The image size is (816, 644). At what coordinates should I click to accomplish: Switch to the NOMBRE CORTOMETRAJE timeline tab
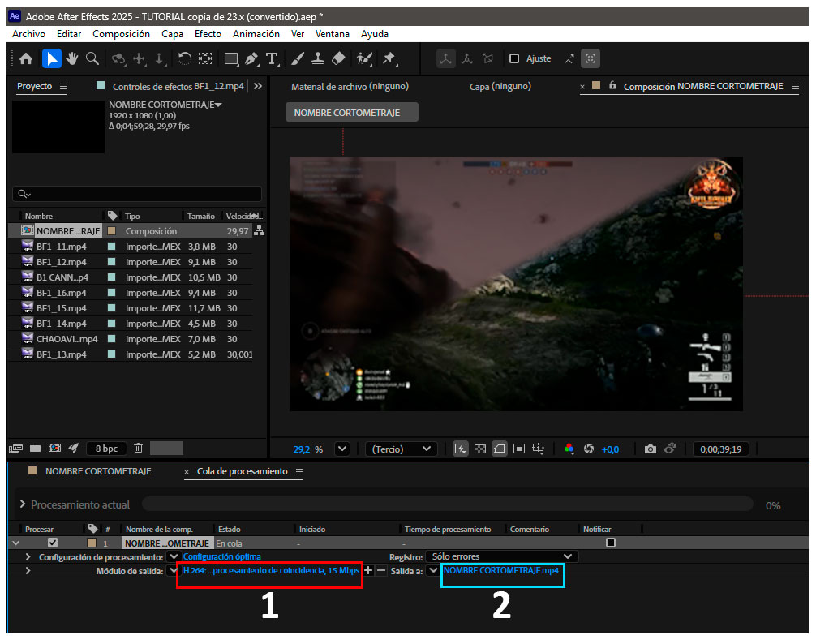point(98,471)
